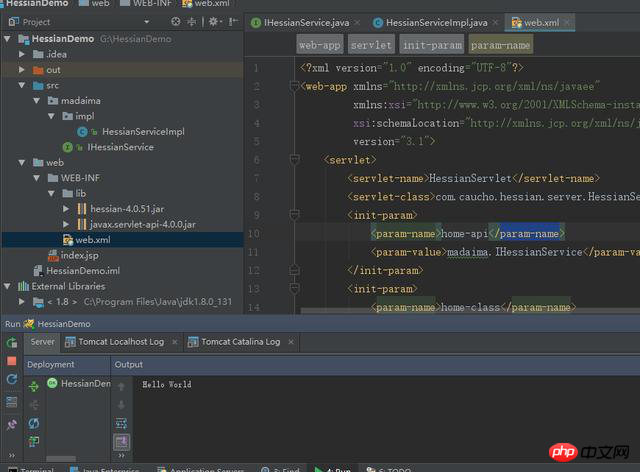The image size is (640, 472).
Task: Click the scroll-to-source target icon in Project panel
Action: coord(176,21)
